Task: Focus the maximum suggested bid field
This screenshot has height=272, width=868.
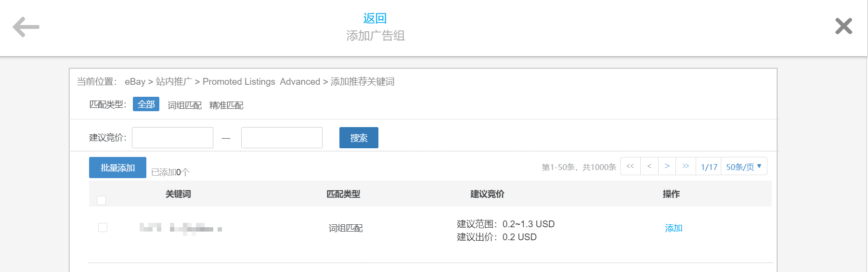Action: pyautogui.click(x=282, y=138)
